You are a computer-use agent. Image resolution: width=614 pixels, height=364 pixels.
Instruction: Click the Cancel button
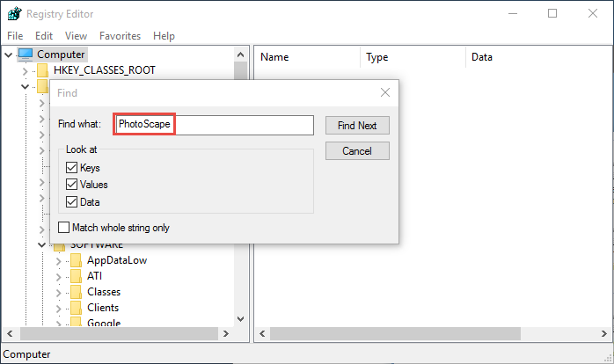tap(357, 150)
